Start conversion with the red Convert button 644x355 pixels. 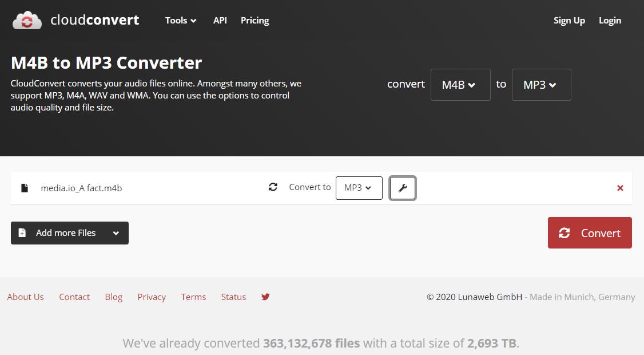[590, 233]
